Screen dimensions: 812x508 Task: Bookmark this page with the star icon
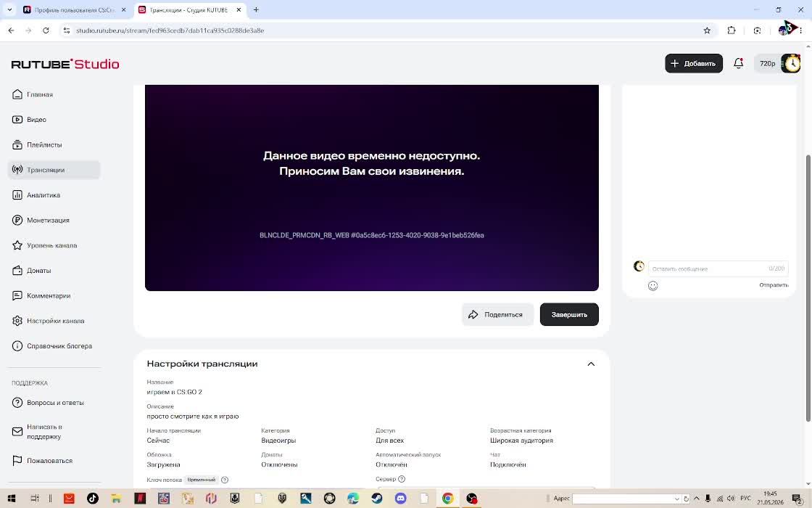pos(707,30)
